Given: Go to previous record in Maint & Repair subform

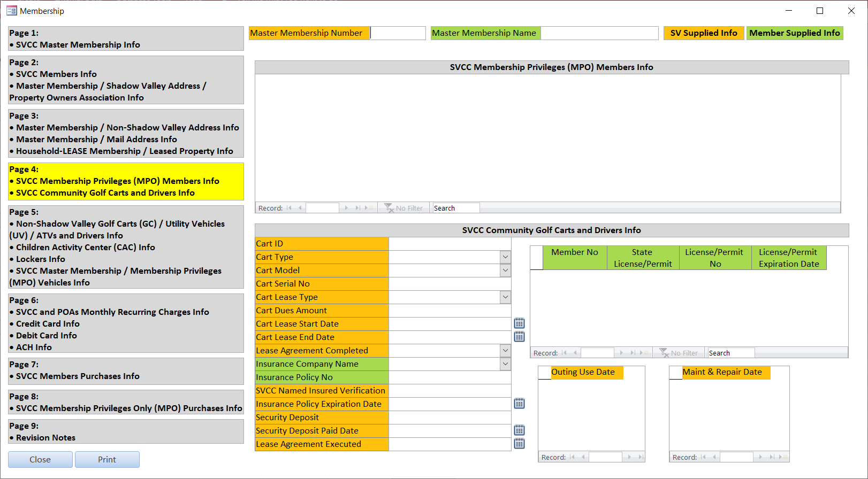Looking at the screenshot, I should tap(714, 457).
